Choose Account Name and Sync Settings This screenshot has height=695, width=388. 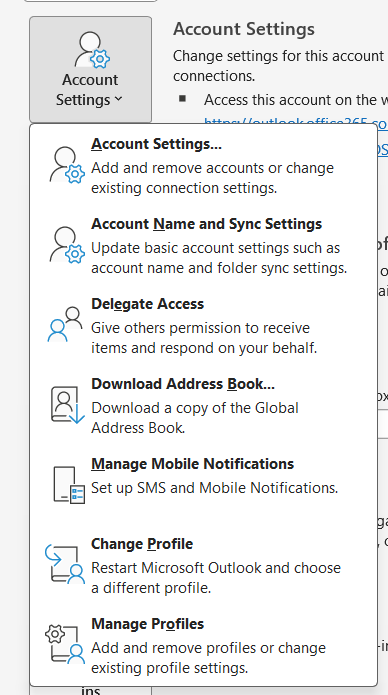(204, 245)
